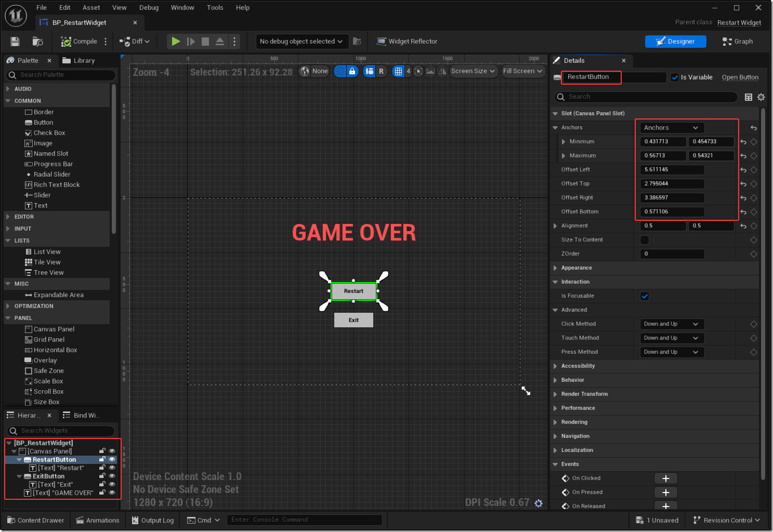Screen dimensions: 773x532
Task: Open the Click Method dropdown
Action: 672,324
